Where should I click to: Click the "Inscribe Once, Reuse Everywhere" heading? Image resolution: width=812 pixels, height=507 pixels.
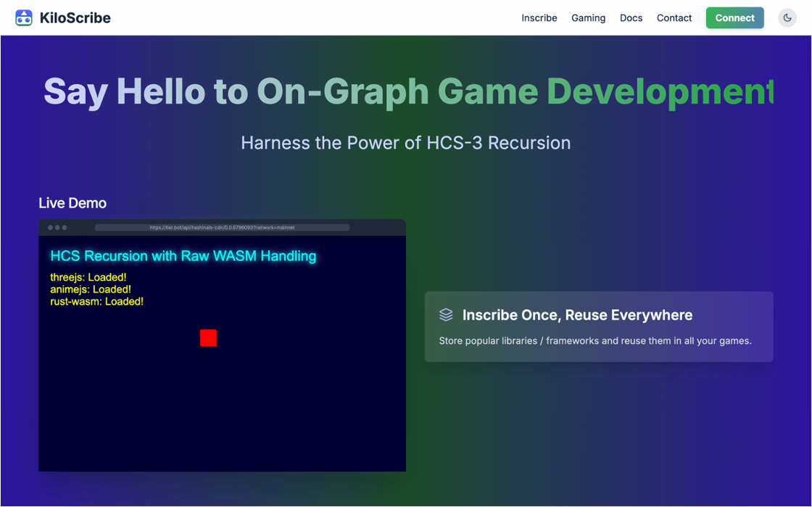point(577,315)
